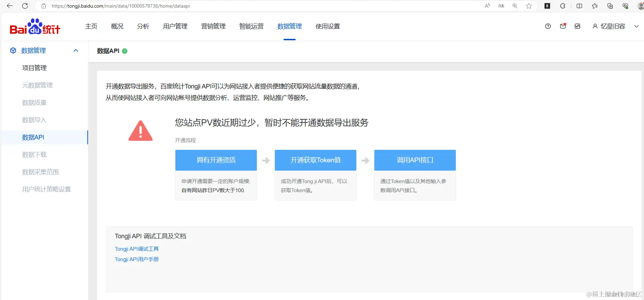Viewport: 644px width, 300px height.
Task: Click the 数调用API接口。 description text
Action: point(399,190)
